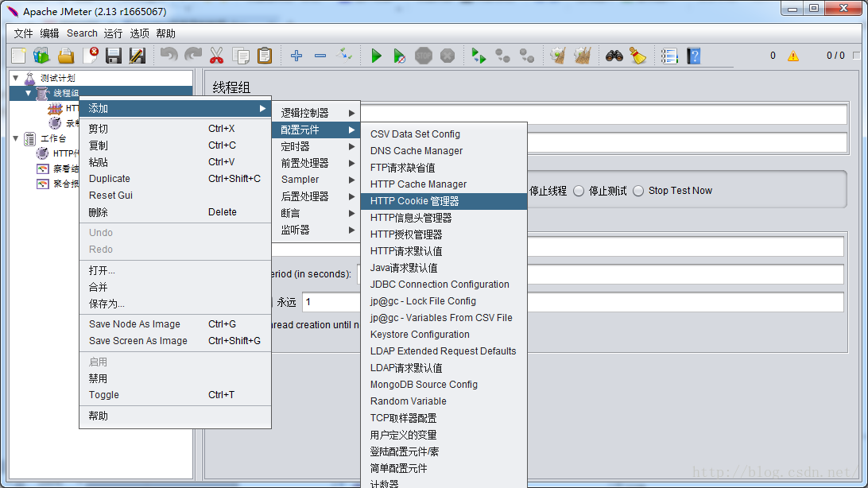Click the Undo arrow icon

[169, 56]
